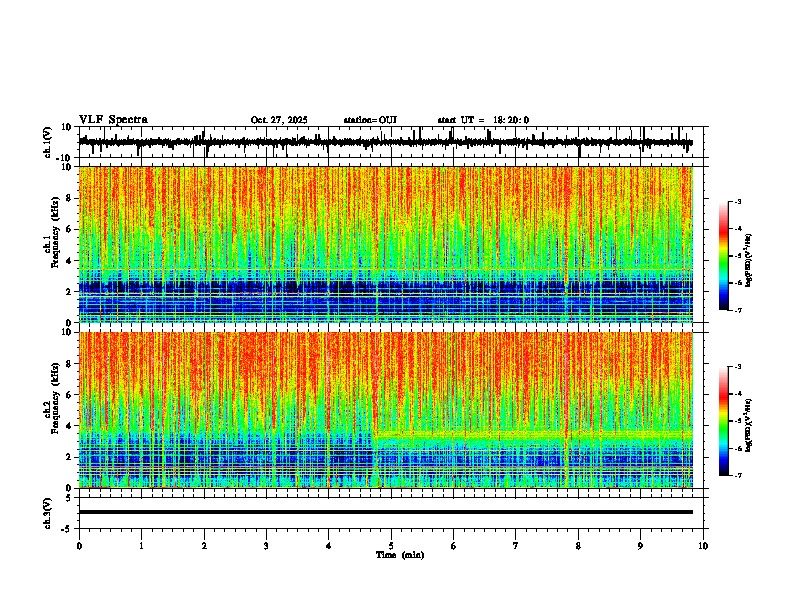Image resolution: width=792 pixels, height=612 pixels.
Task: Select the date text "Oct. 27, 2025"
Action: click(279, 120)
